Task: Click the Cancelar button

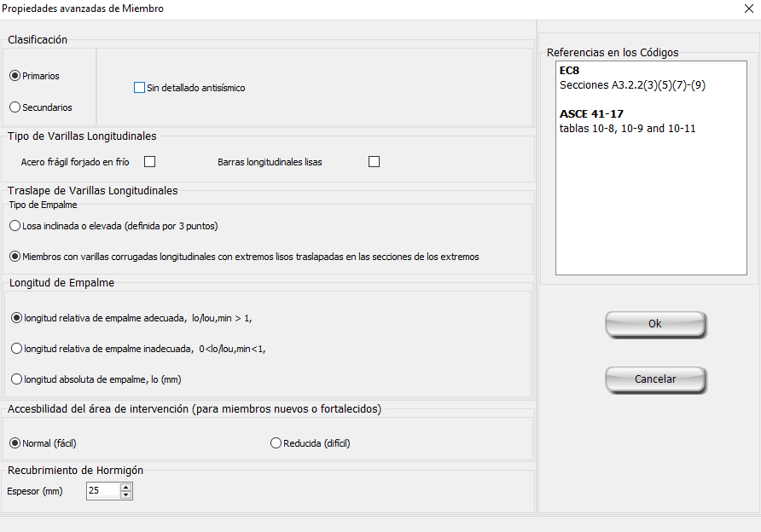Action: pyautogui.click(x=654, y=379)
